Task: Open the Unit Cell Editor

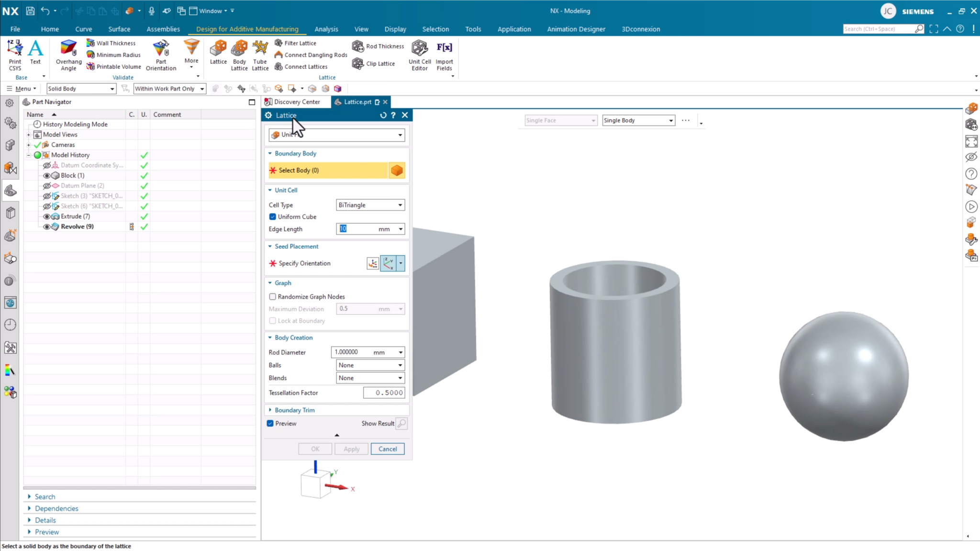Action: click(x=420, y=49)
